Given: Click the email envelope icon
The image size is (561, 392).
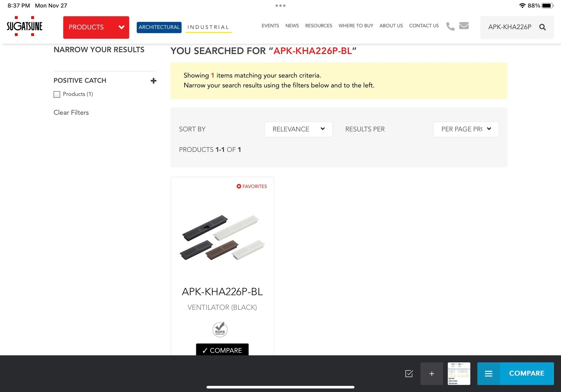Looking at the screenshot, I should coord(464,26).
